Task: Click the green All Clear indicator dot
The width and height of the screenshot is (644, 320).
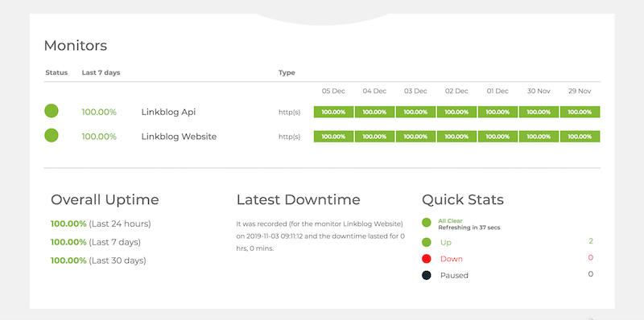Action: click(x=427, y=223)
